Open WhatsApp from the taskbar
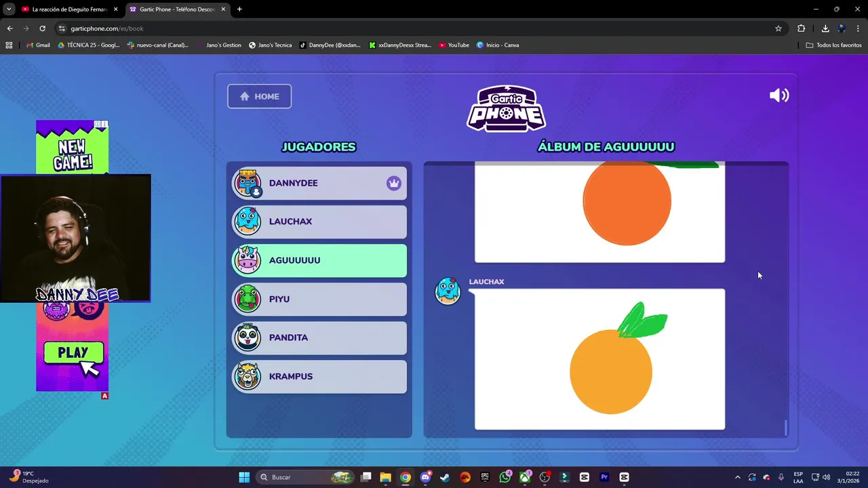This screenshot has width=868, height=488. click(505, 477)
